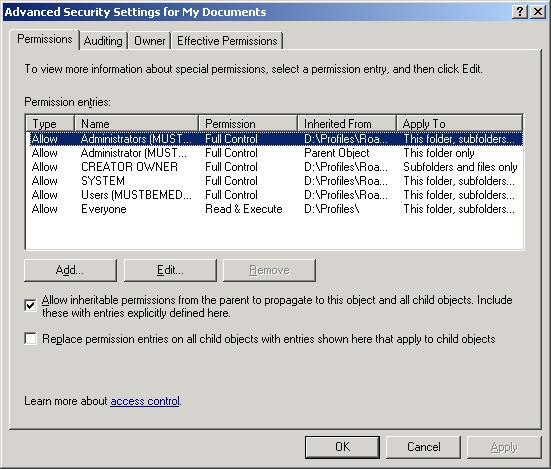Open the Auditing tab
This screenshot has height=469, width=551.
[103, 41]
